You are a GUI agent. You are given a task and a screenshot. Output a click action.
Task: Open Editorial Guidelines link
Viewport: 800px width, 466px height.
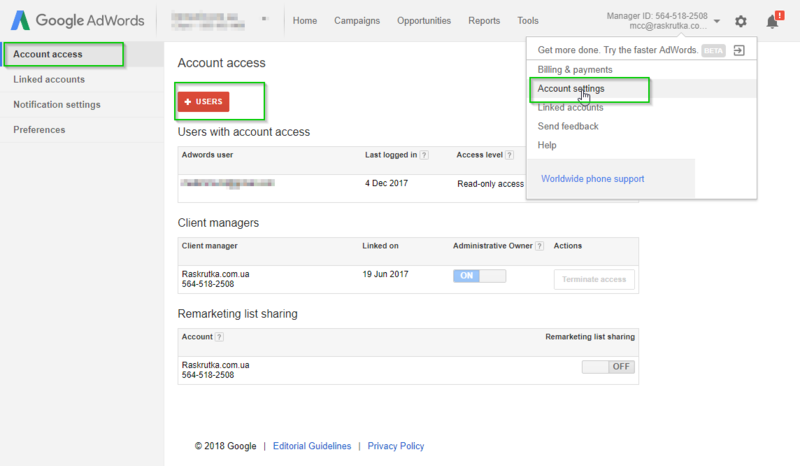tap(312, 446)
